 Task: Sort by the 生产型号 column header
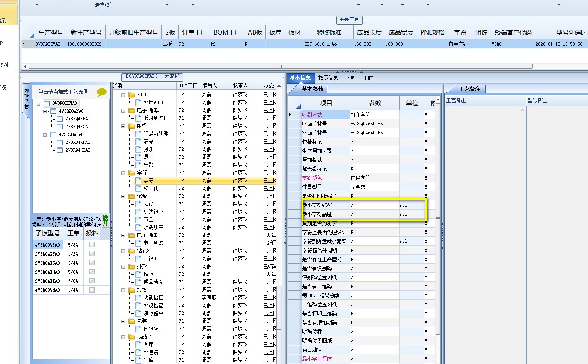pos(51,32)
